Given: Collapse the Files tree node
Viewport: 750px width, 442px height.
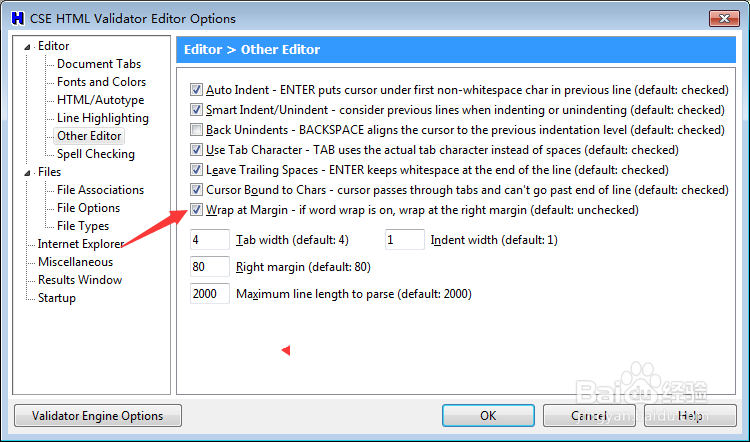Looking at the screenshot, I should (x=29, y=172).
